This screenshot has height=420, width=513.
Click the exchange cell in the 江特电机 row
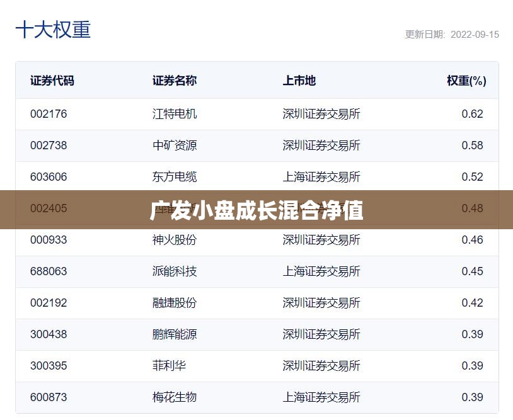tap(321, 114)
